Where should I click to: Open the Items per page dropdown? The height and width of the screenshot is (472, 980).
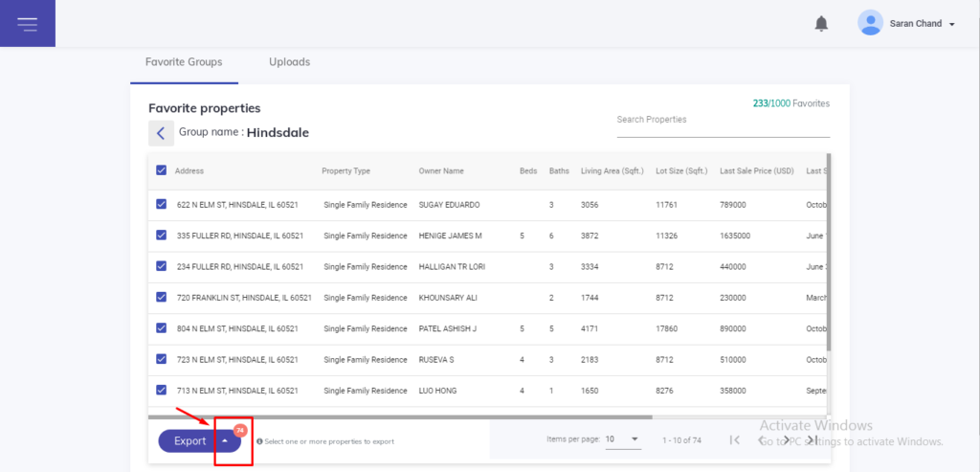pyautogui.click(x=622, y=439)
